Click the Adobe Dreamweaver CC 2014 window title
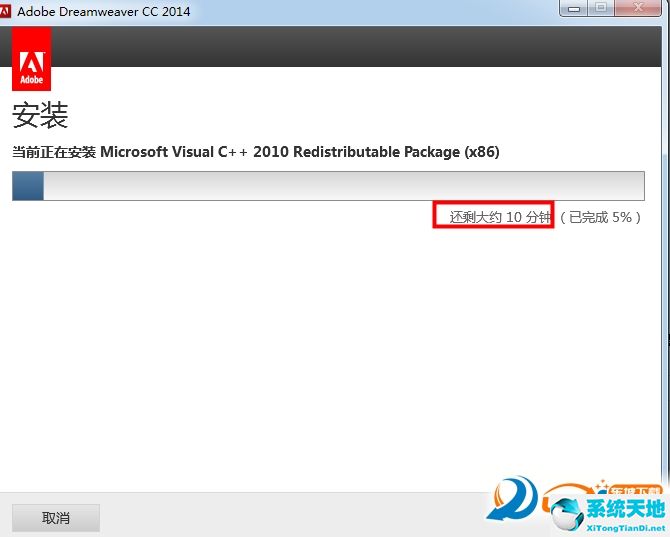Image resolution: width=670 pixels, height=537 pixels. (104, 11)
